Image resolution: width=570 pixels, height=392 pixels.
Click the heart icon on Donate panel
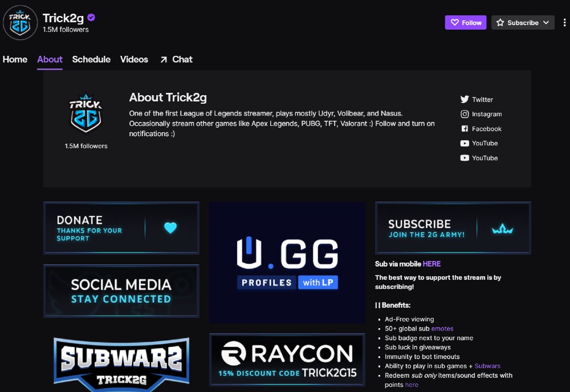tap(170, 228)
